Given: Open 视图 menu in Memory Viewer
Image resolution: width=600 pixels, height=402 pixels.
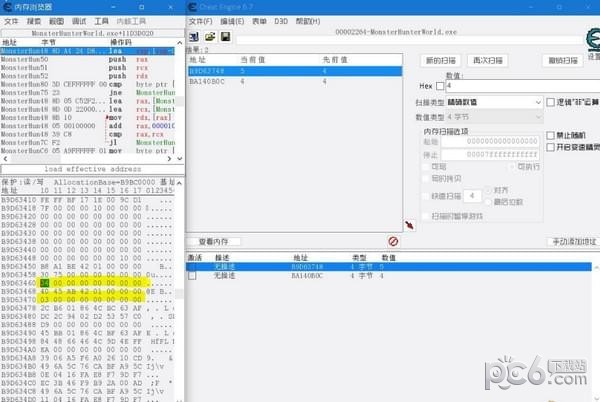Looking at the screenshot, I should point(56,21).
